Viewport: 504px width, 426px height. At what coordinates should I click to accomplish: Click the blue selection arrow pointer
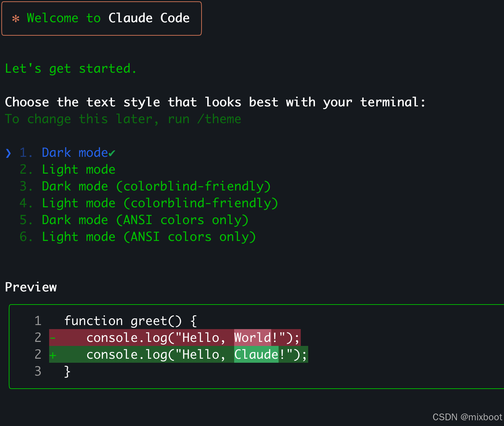pos(8,153)
